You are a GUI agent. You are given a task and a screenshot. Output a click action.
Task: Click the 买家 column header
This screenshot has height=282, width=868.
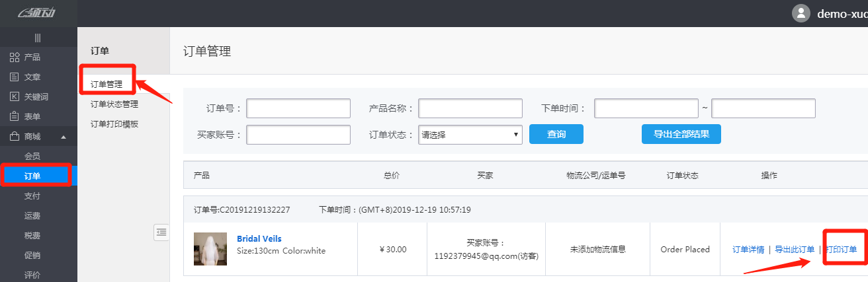click(x=485, y=176)
